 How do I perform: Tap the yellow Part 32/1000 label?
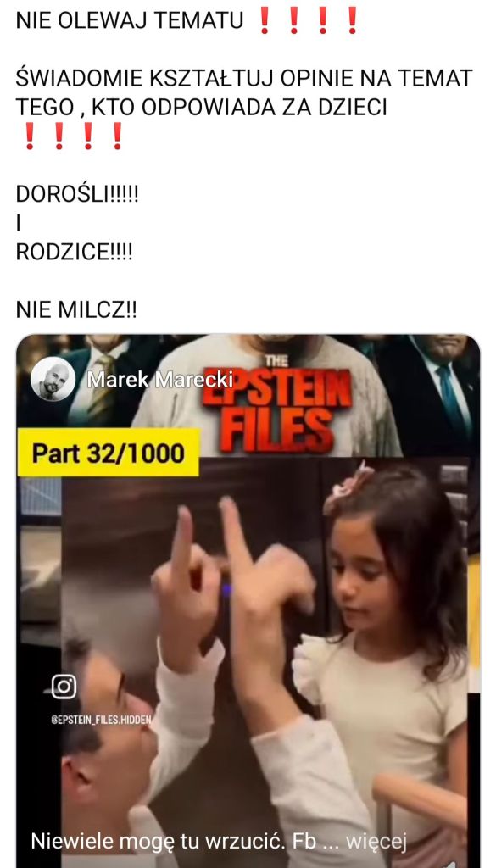[109, 453]
